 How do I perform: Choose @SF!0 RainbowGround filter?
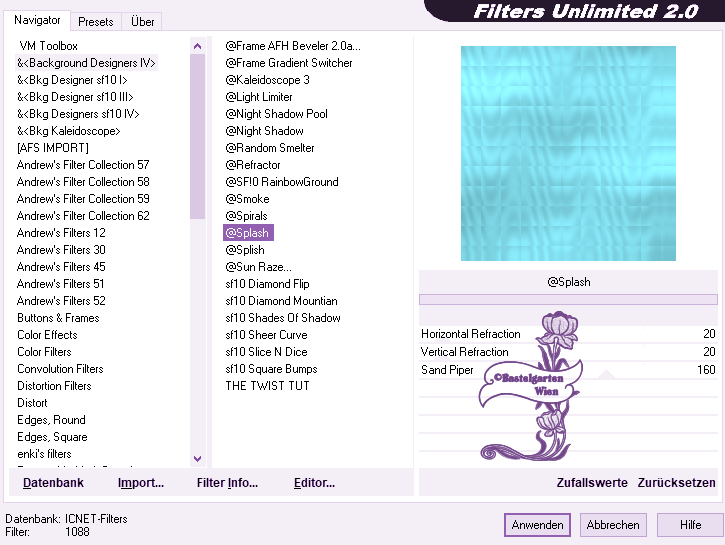tap(282, 182)
